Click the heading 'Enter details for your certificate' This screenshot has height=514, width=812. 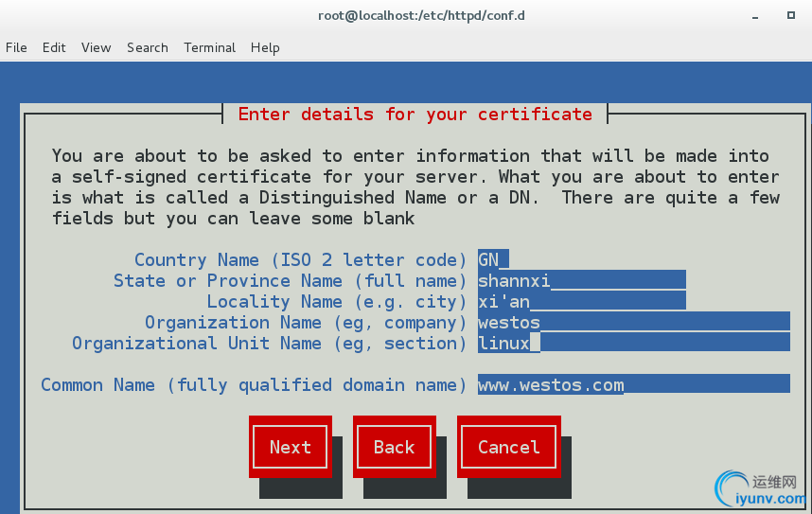(x=415, y=114)
